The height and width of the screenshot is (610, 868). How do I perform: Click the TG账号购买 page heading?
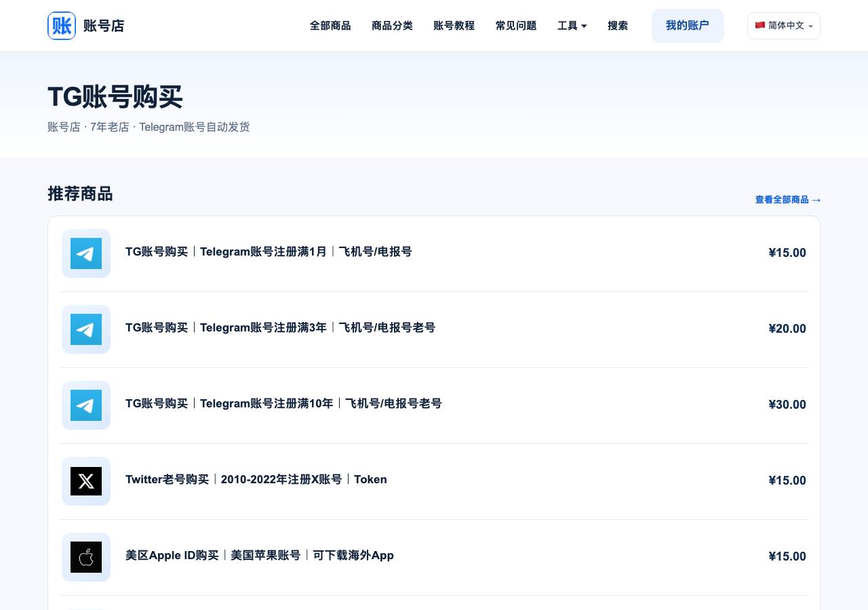pyautogui.click(x=115, y=97)
